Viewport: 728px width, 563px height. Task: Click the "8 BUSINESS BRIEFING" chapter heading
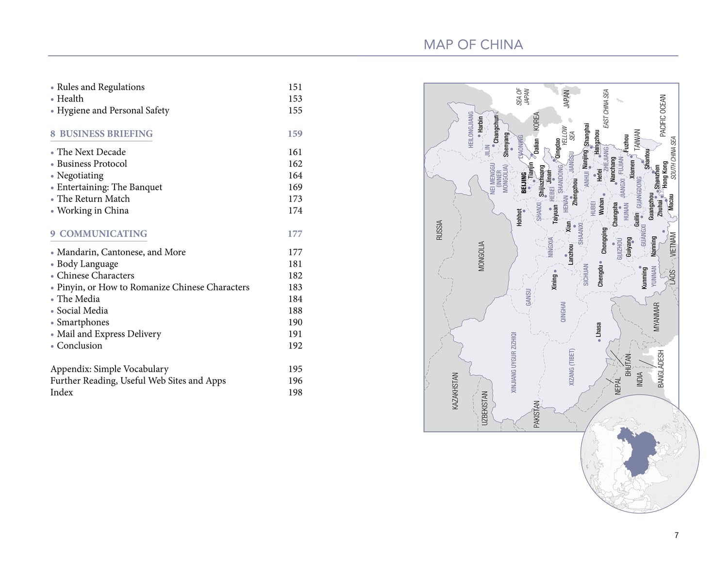point(101,134)
